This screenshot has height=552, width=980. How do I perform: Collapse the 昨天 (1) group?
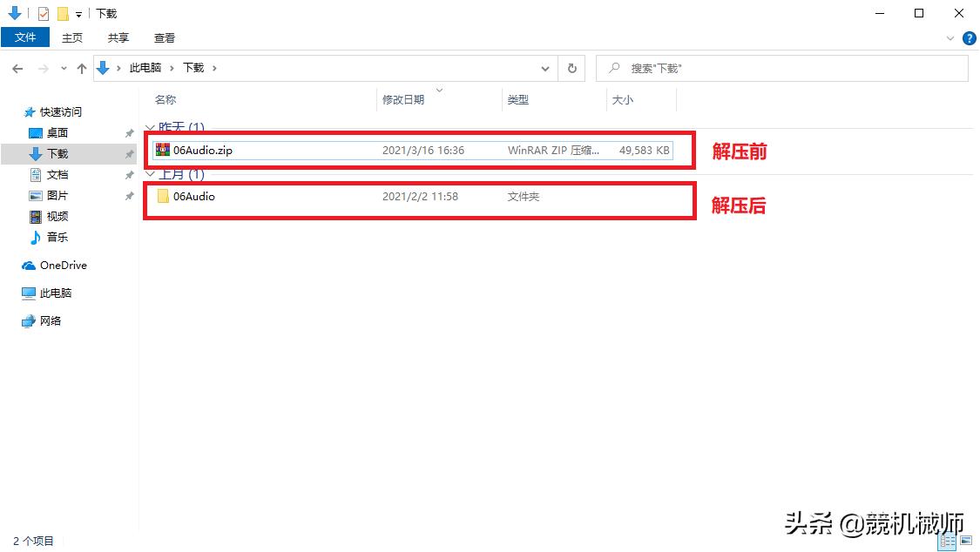pyautogui.click(x=150, y=127)
